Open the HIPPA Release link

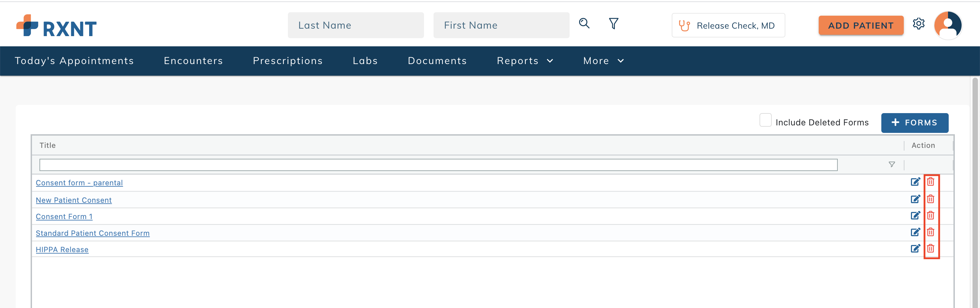tap(62, 250)
